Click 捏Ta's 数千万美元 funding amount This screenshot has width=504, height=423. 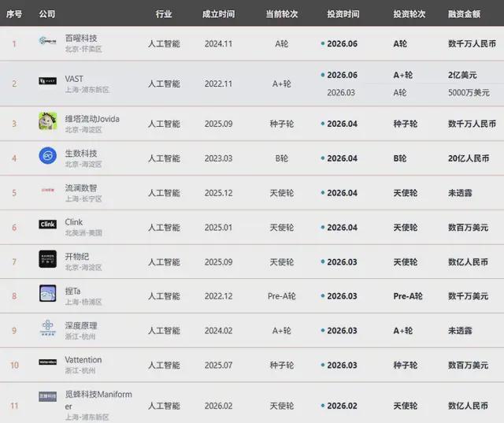(x=469, y=296)
